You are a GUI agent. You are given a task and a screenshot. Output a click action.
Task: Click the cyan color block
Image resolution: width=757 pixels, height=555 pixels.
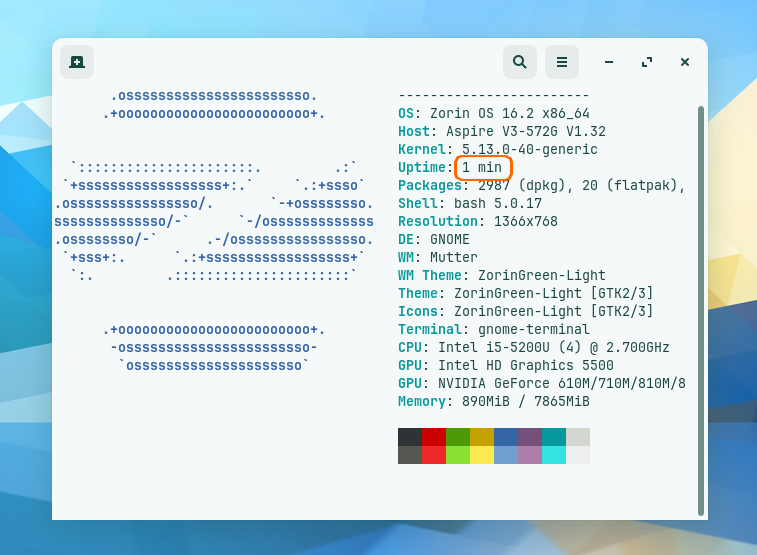[553, 455]
